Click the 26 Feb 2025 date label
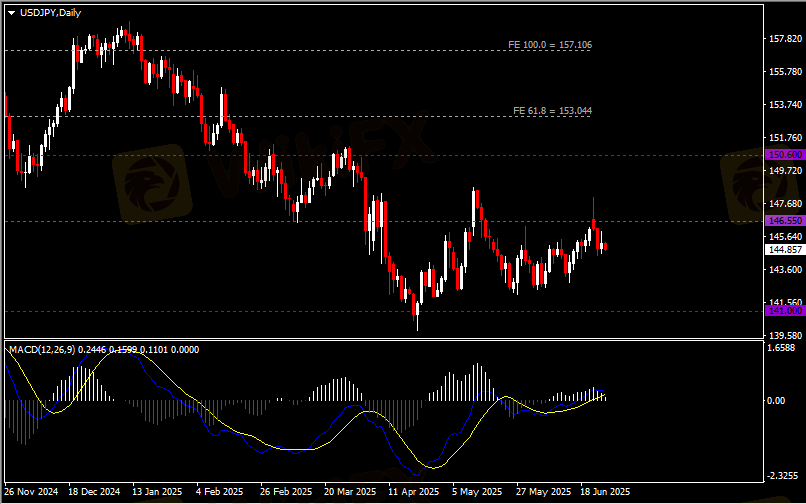Viewport: 806px width, 504px height. click(x=286, y=492)
